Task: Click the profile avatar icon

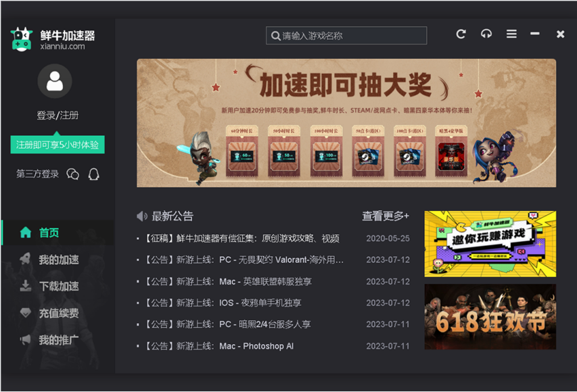Action: 53,80
